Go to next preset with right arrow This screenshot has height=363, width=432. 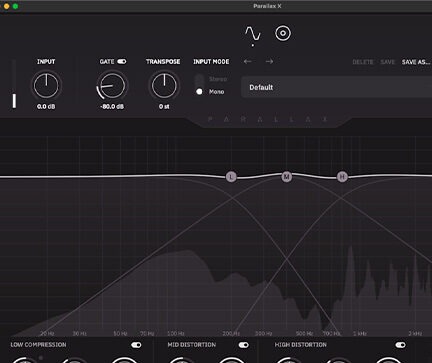[x=269, y=61]
